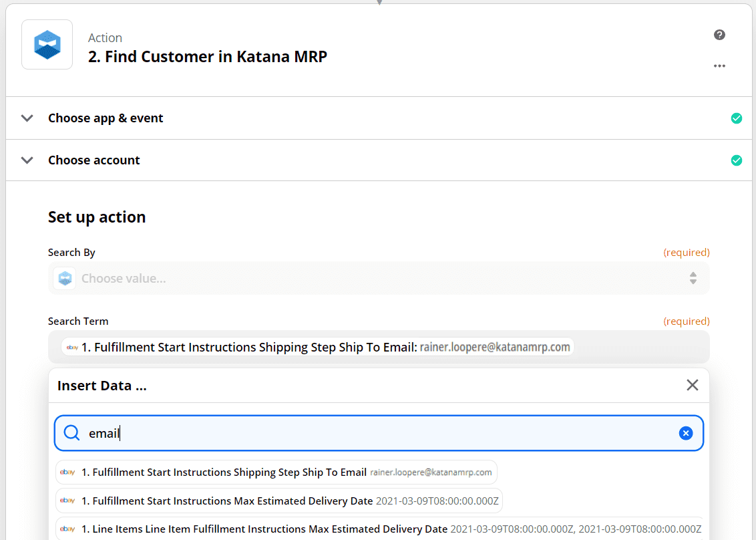The image size is (756, 540).
Task: Click the Search By up-down arrows
Action: click(x=693, y=278)
